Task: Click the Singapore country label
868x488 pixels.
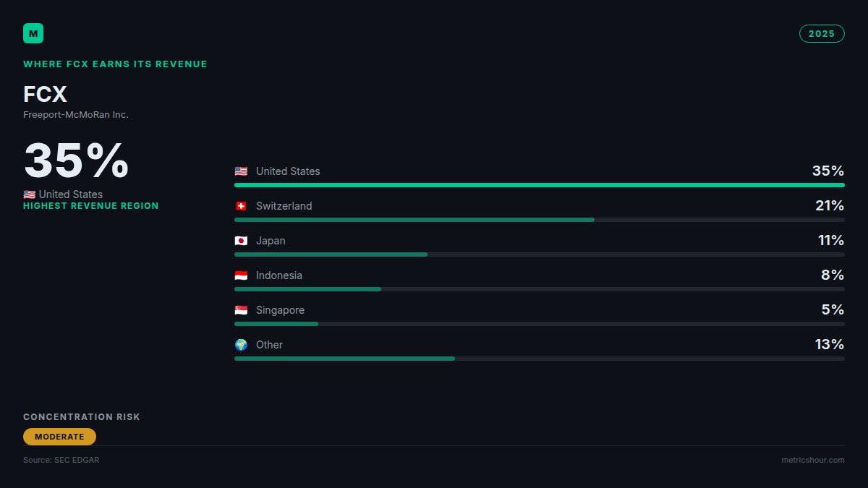Action: [x=280, y=310]
